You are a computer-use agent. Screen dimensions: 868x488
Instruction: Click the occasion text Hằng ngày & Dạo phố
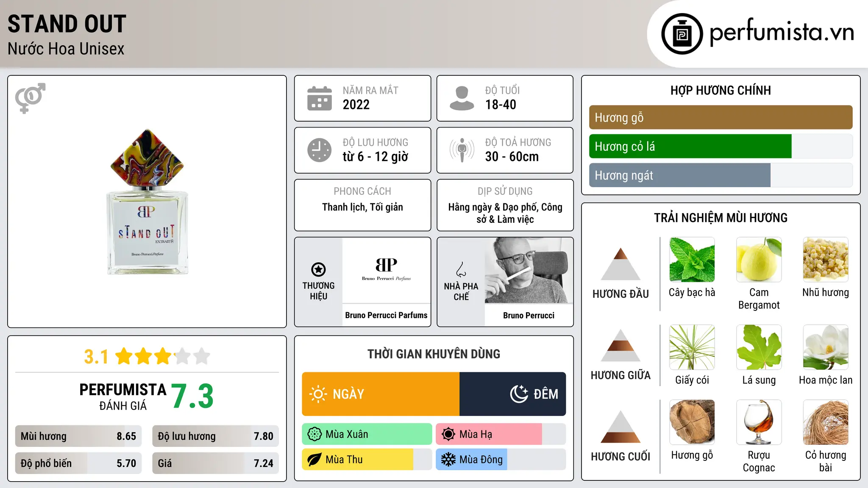494,207
